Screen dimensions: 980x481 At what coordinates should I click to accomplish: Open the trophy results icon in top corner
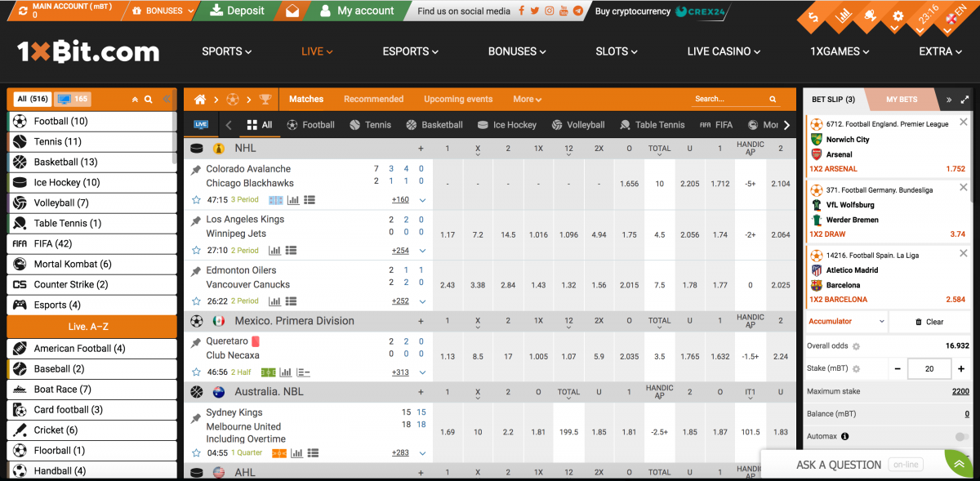tap(871, 16)
